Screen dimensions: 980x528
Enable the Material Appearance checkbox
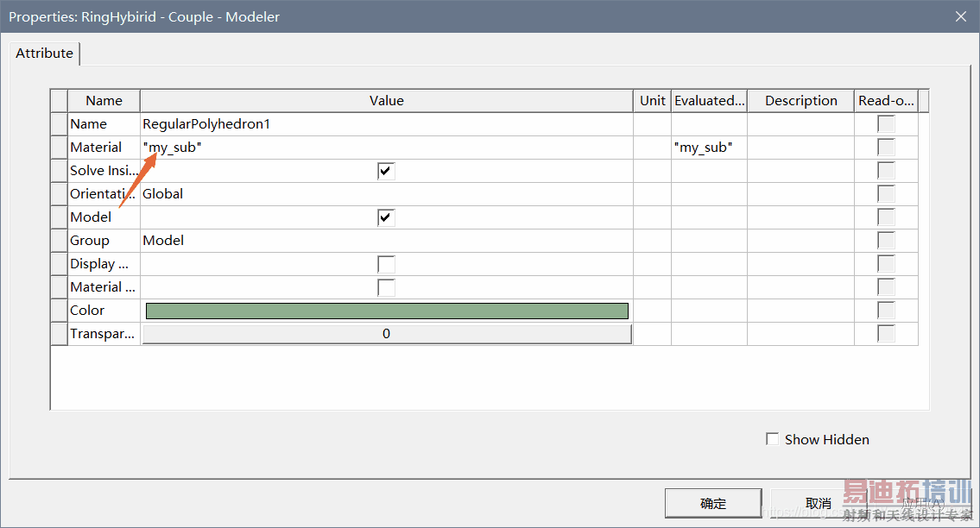(x=386, y=287)
